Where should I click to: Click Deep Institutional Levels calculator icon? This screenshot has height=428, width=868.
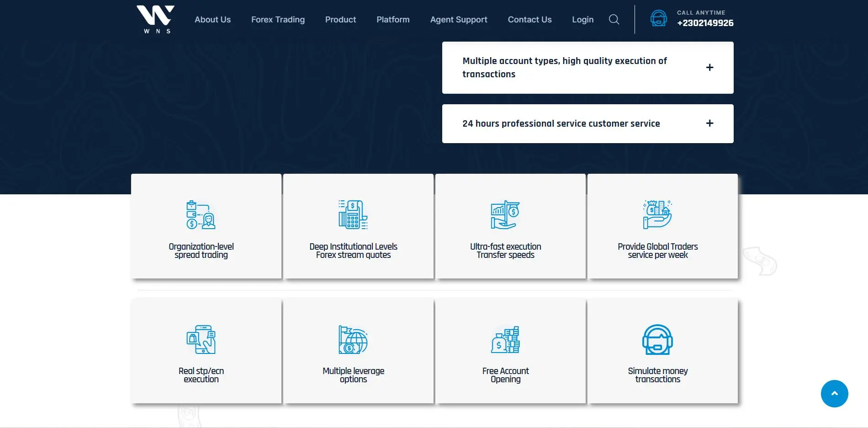point(353,214)
